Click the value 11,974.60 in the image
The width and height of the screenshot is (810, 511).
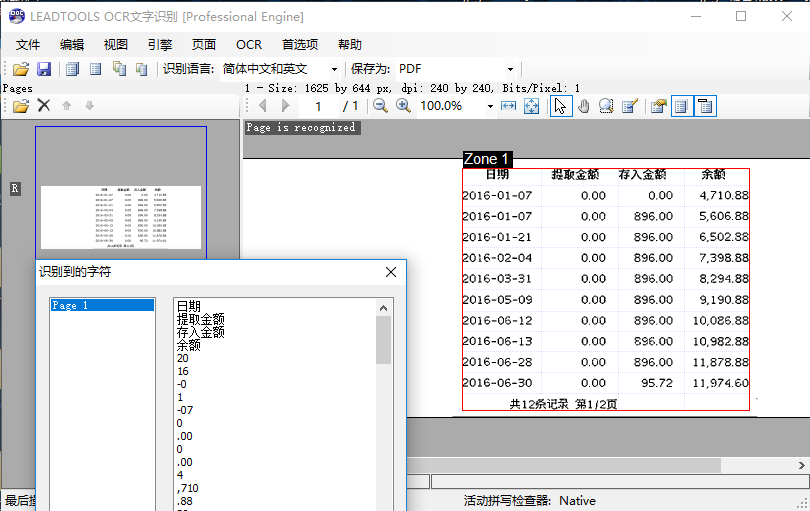(x=721, y=383)
